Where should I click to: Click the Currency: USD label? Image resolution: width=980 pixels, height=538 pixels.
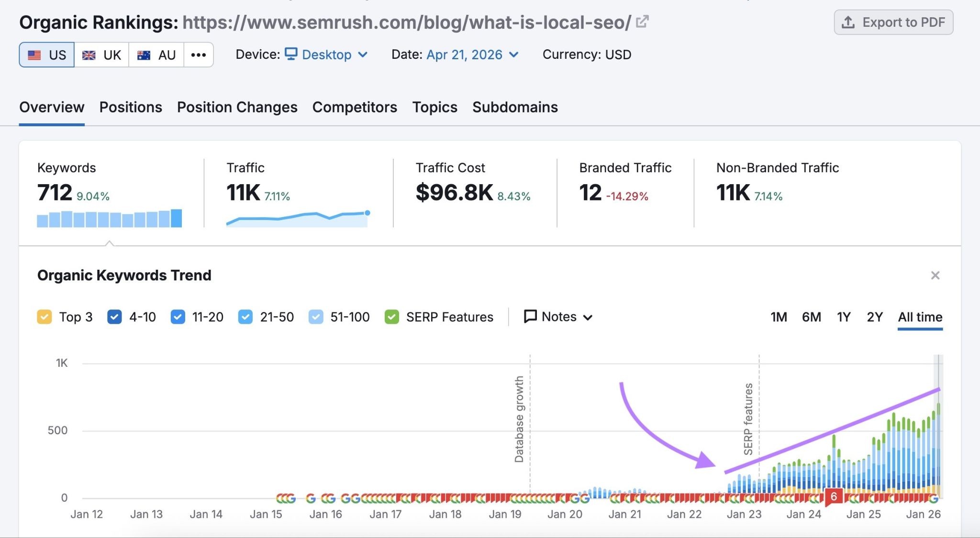point(587,55)
